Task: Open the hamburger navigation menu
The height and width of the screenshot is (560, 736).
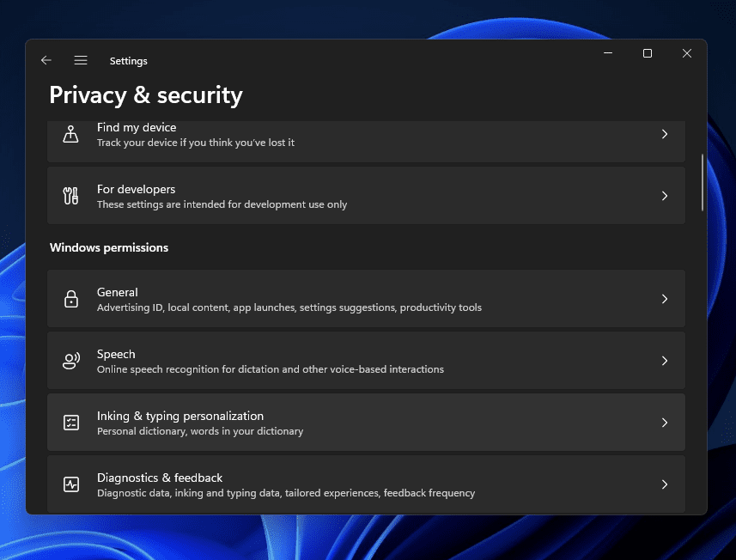Action: pos(81,61)
